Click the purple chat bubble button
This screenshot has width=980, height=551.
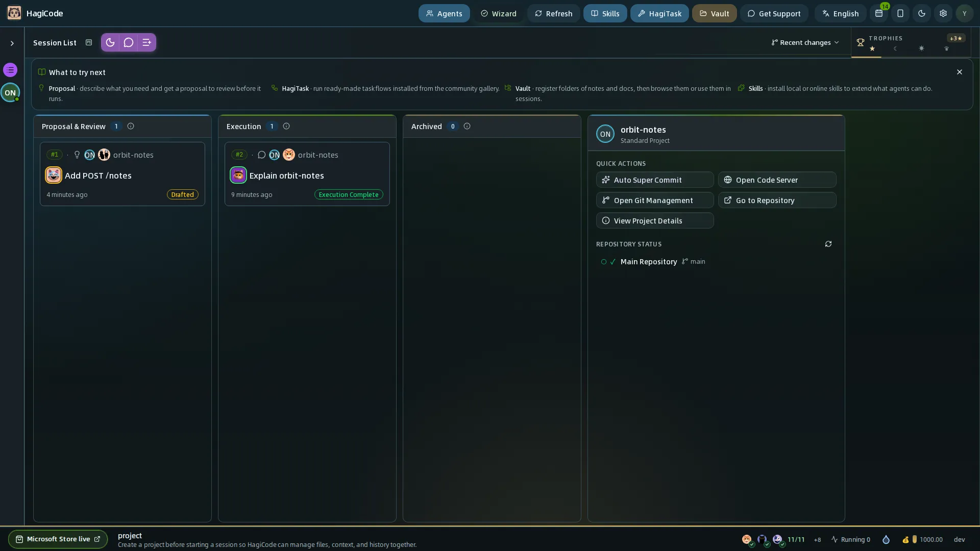[x=129, y=42]
